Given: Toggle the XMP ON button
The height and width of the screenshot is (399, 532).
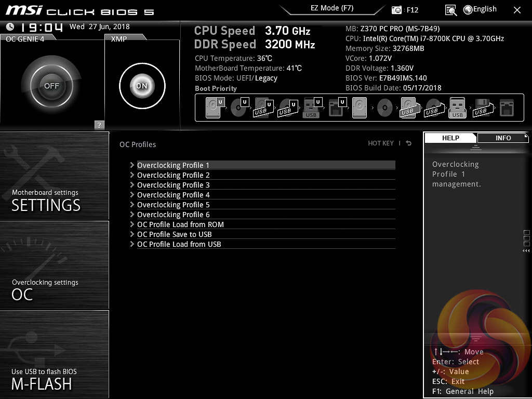Looking at the screenshot, I should coord(142,86).
